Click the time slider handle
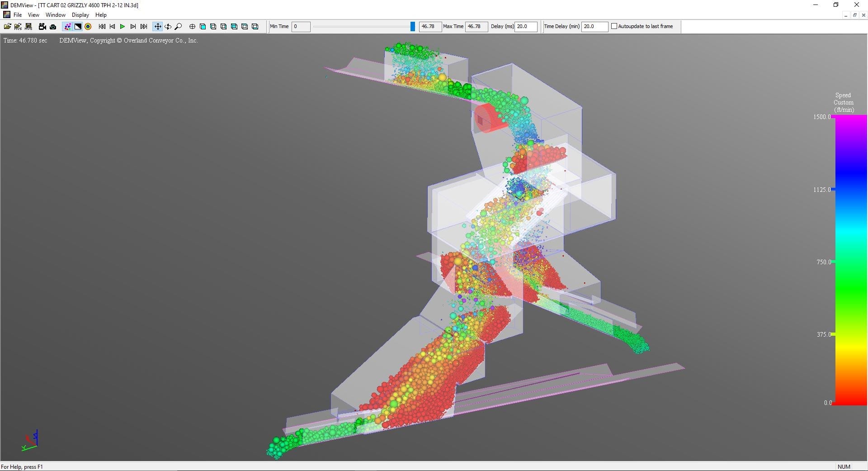 coord(412,27)
